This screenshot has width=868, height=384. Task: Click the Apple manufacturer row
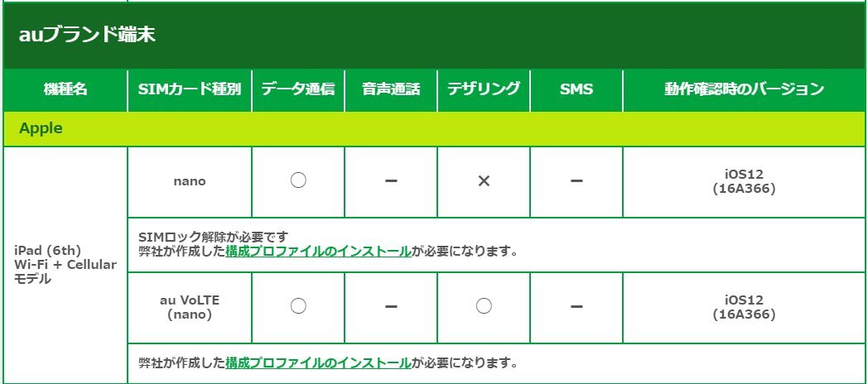(x=41, y=129)
